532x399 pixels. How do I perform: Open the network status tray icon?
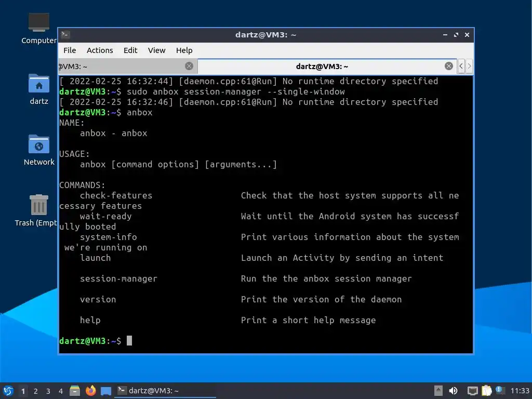(472, 391)
